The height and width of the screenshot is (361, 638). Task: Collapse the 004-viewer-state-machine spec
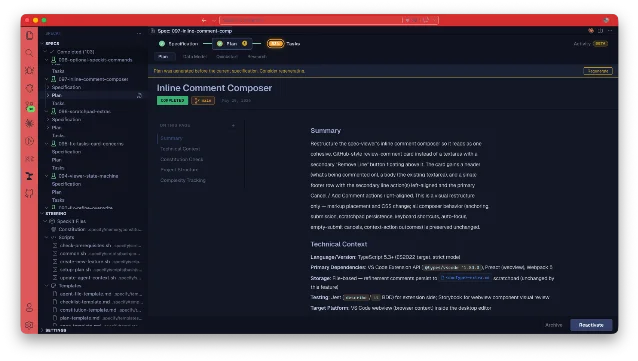point(47,176)
